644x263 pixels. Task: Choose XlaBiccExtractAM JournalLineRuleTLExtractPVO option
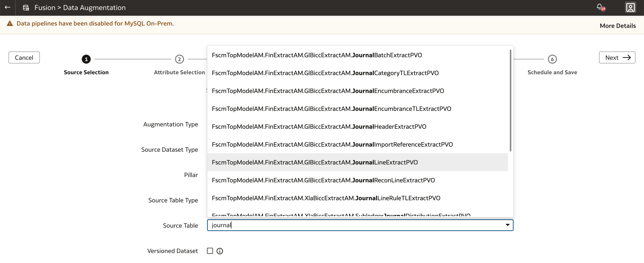[x=358, y=198]
